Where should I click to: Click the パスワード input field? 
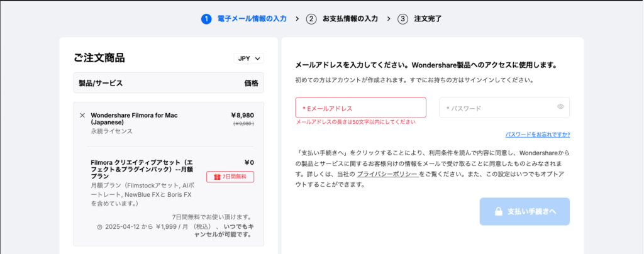pyautogui.click(x=504, y=108)
